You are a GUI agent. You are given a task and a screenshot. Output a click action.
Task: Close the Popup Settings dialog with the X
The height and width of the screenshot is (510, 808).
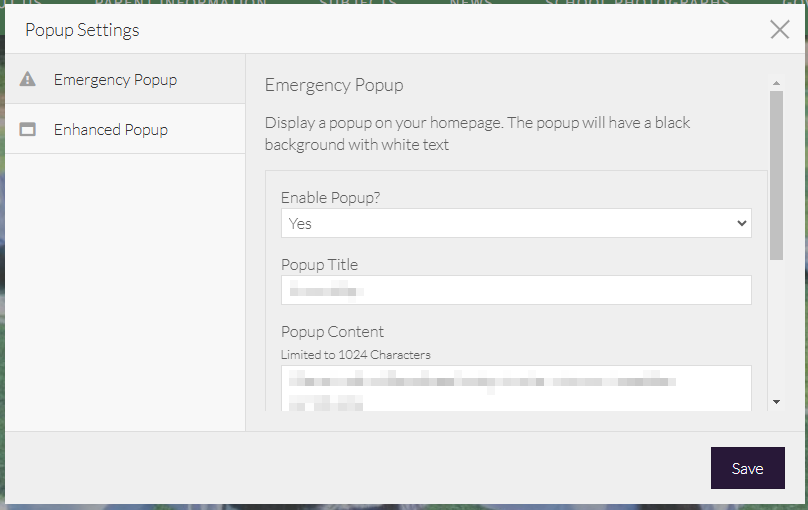[x=780, y=29]
